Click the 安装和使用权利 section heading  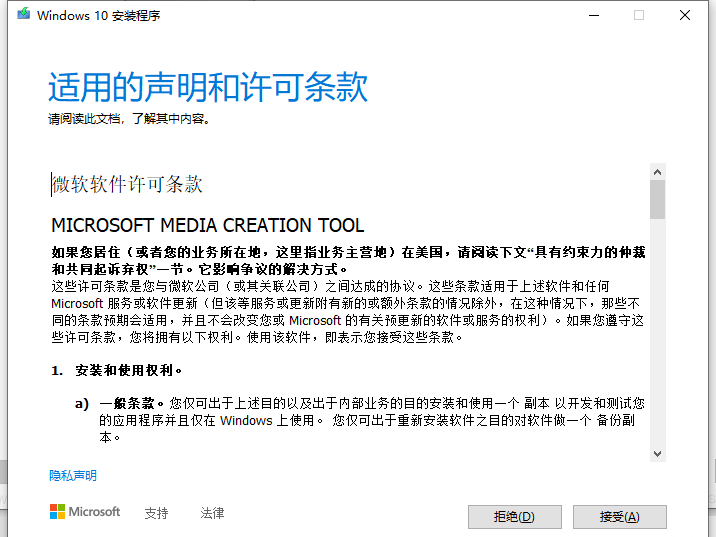tap(127, 370)
